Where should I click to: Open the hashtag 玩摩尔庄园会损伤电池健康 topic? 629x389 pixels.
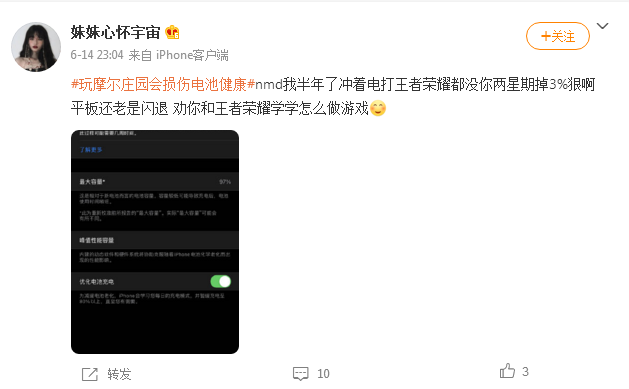pyautogui.click(x=163, y=85)
